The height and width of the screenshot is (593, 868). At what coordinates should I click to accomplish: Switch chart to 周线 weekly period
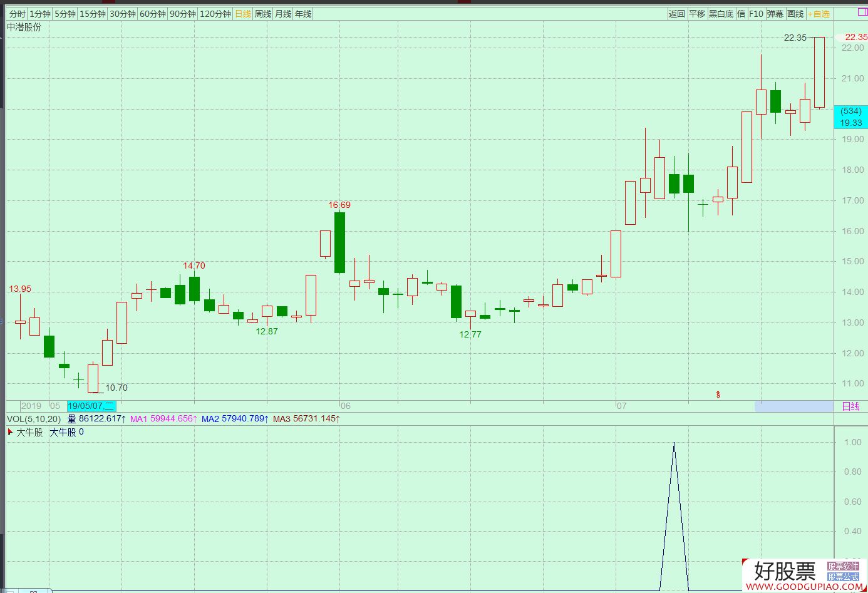[263, 14]
